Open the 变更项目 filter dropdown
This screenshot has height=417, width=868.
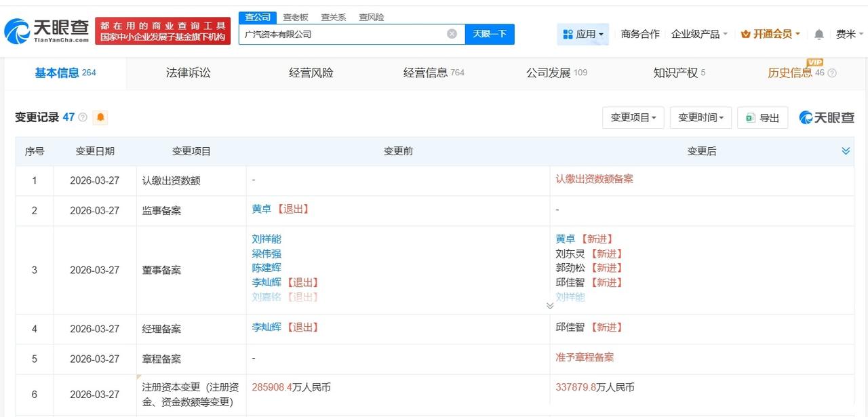point(633,117)
